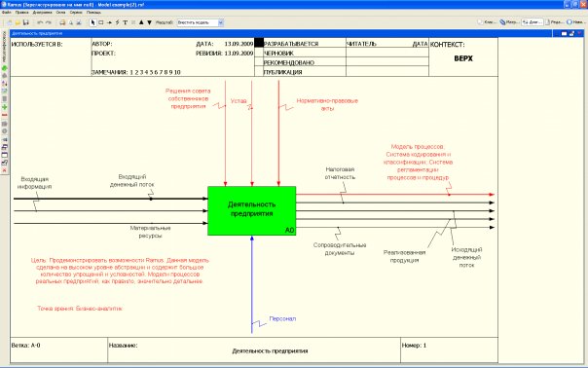
Task: Click the up triangle navigation icon
Action: coord(141,22)
